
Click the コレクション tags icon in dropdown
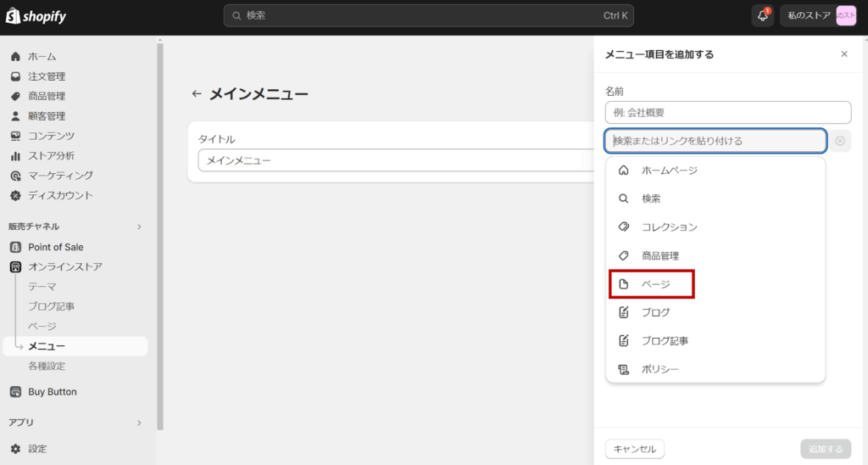tap(624, 227)
